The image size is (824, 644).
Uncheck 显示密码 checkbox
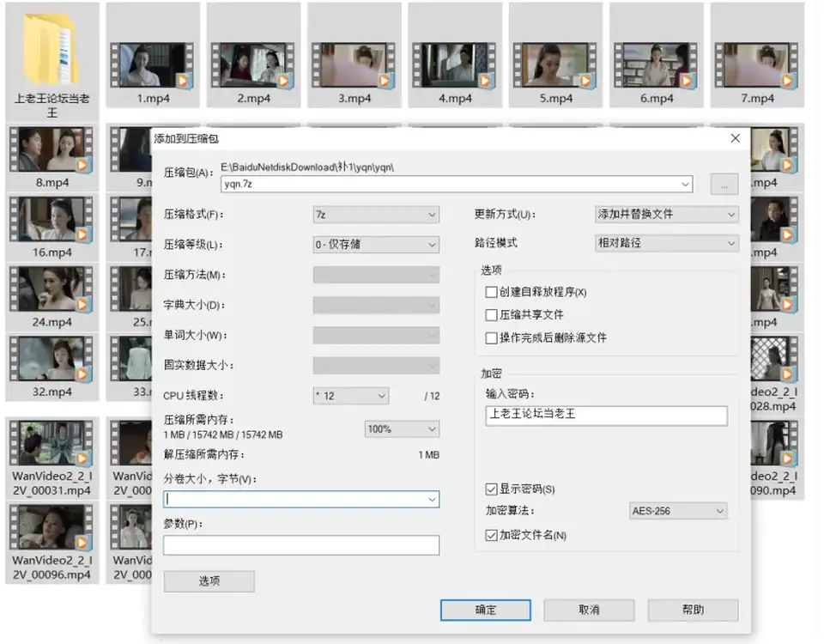click(491, 489)
